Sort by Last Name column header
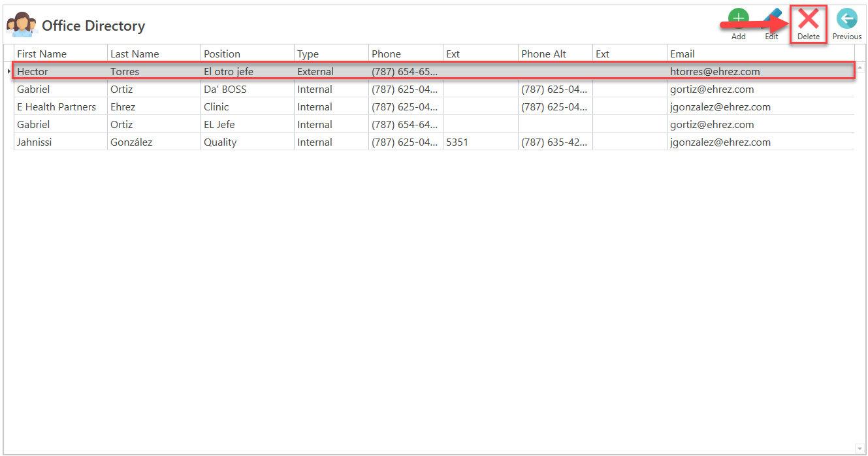868x456 pixels. point(154,54)
